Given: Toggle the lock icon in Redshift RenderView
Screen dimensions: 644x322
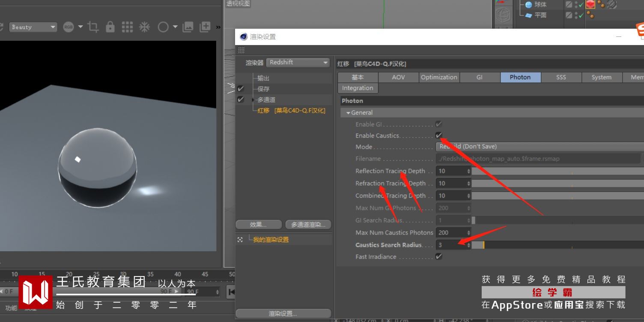Looking at the screenshot, I should coord(110,27).
